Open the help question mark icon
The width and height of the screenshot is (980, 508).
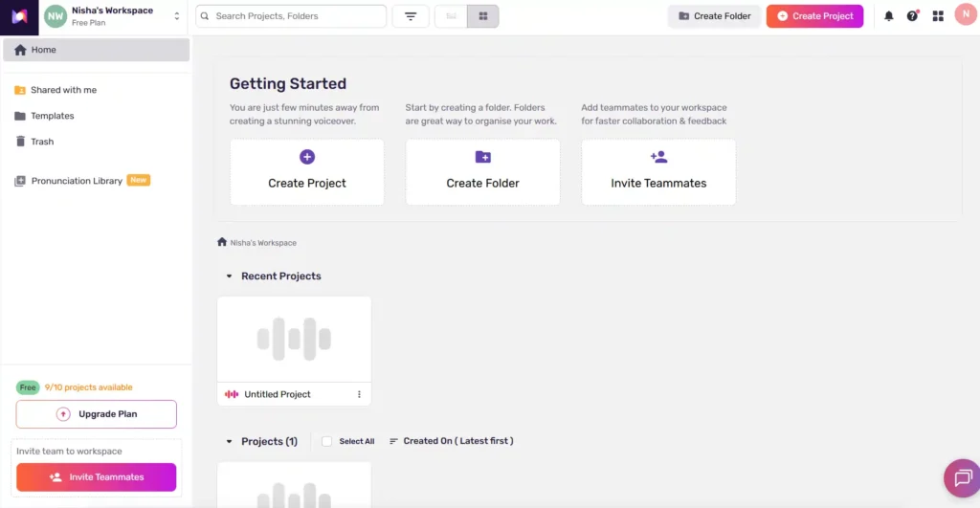click(x=912, y=16)
